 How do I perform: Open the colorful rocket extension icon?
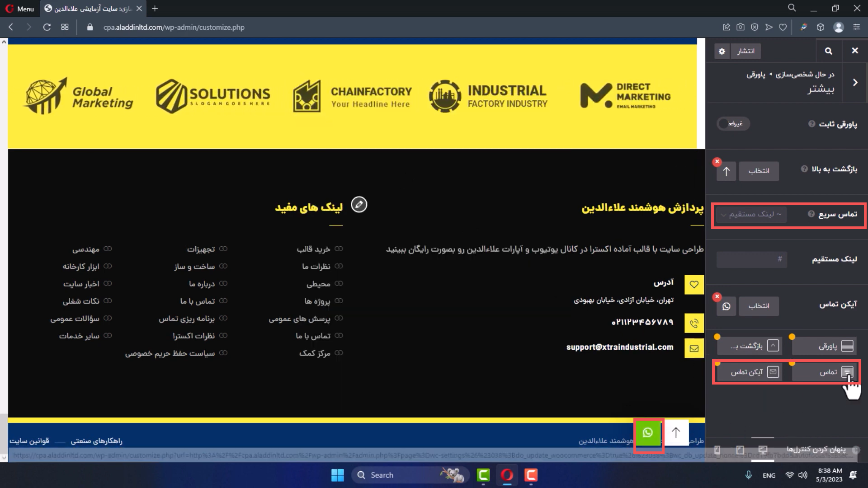click(x=804, y=27)
